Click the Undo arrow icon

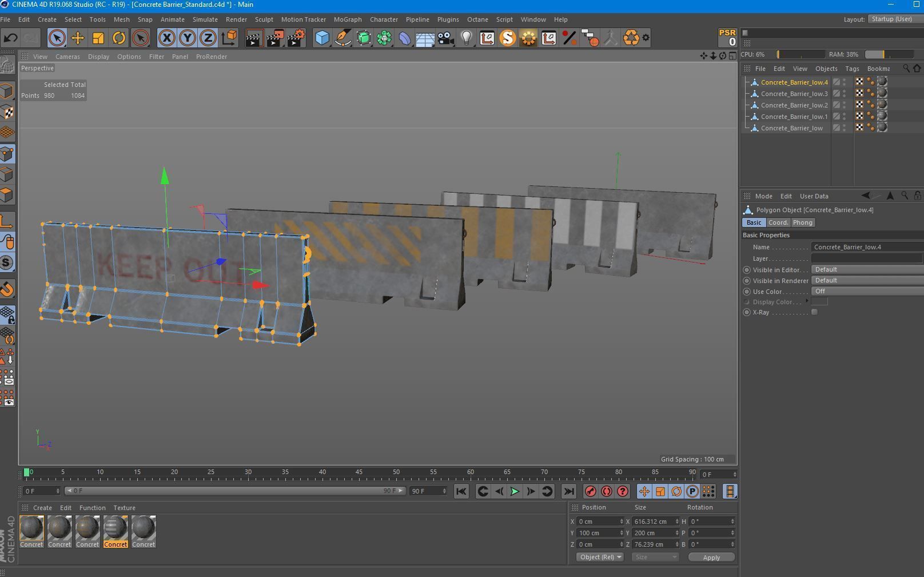(10, 38)
